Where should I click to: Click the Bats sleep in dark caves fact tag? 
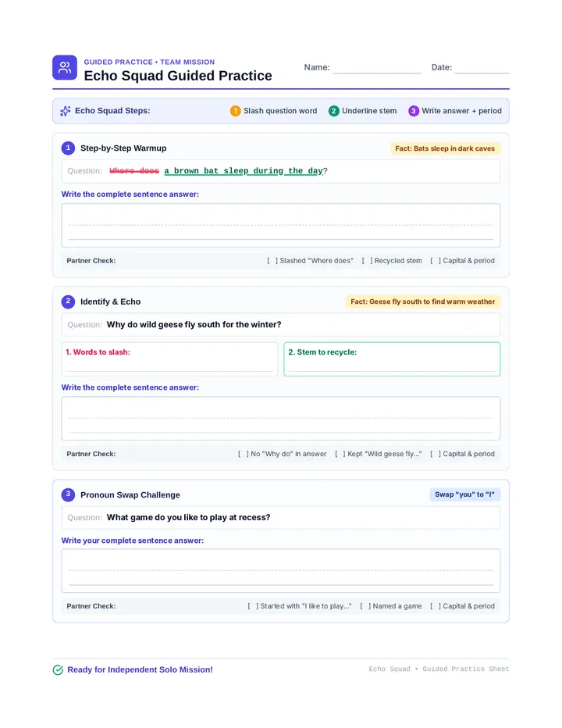(445, 148)
